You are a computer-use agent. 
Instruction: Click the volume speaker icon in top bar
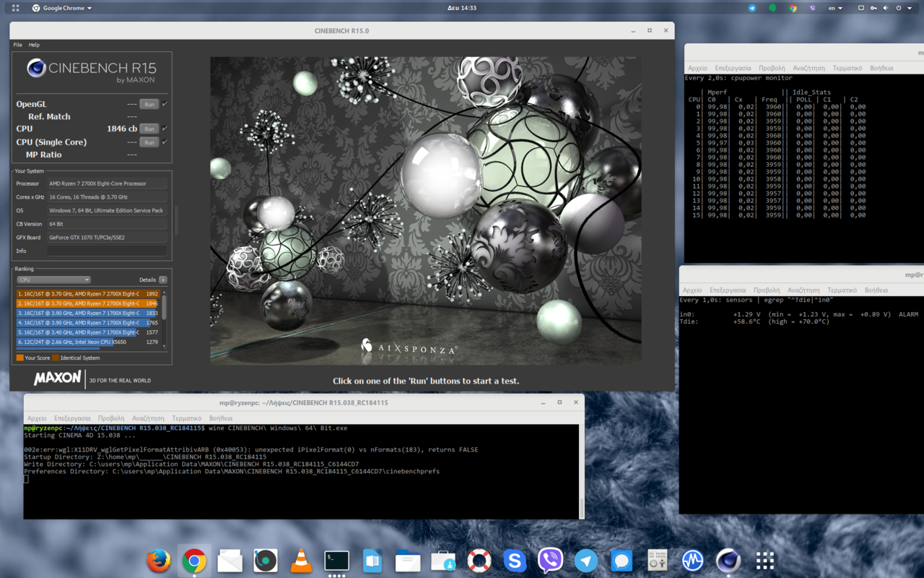pos(886,8)
